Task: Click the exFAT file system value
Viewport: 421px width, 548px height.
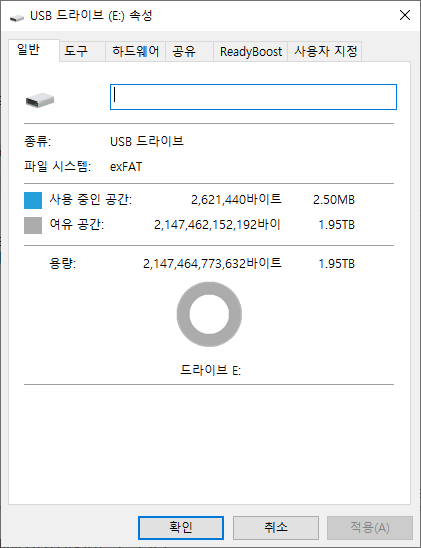Action: pos(126,167)
